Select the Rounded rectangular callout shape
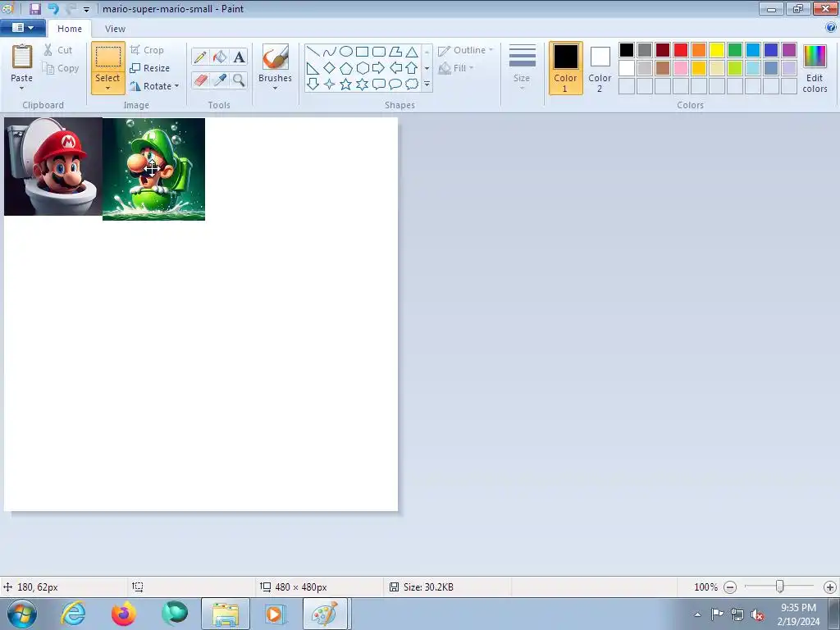The height and width of the screenshot is (630, 840). coord(379,84)
